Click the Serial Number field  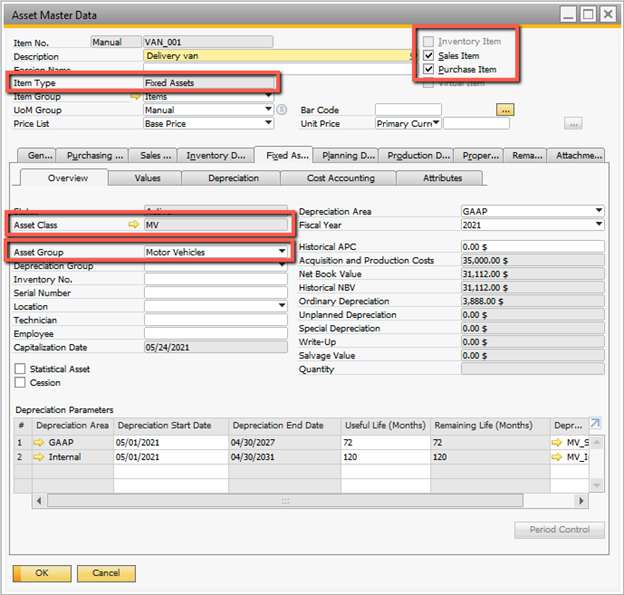[216, 293]
